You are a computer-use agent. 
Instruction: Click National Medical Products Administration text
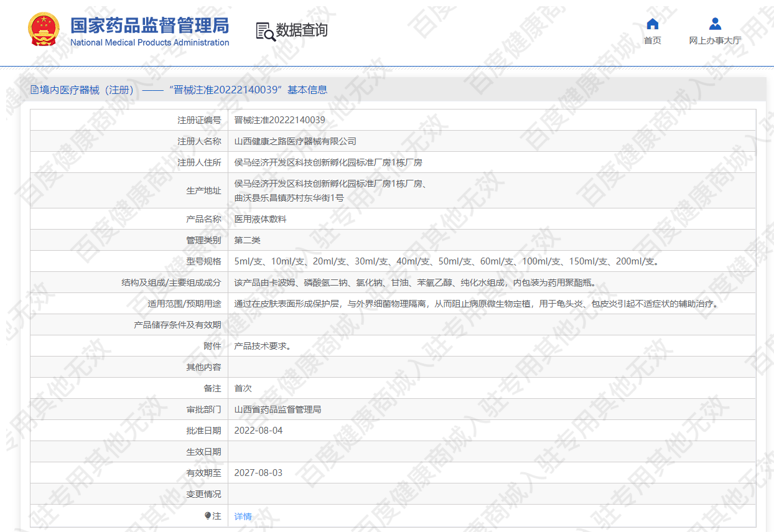point(149,42)
